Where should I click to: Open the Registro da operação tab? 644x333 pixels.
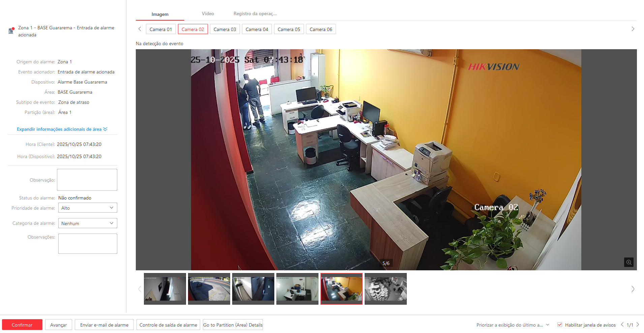point(255,14)
